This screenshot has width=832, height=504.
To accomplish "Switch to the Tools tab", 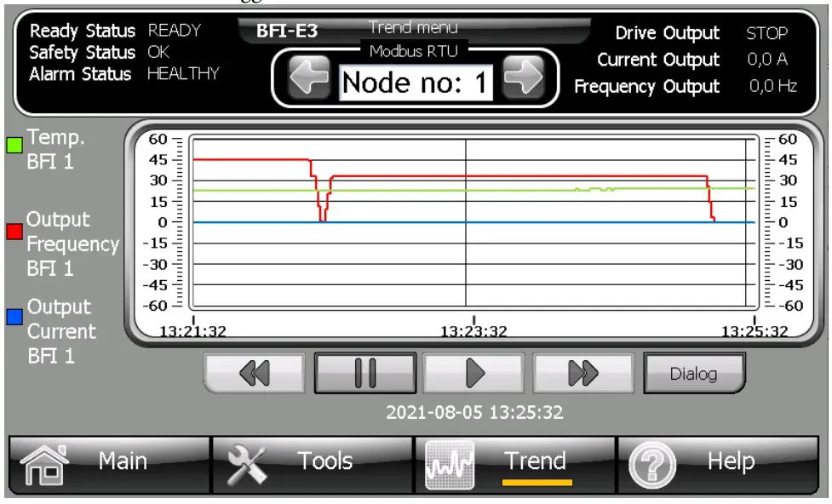I will click(x=313, y=465).
